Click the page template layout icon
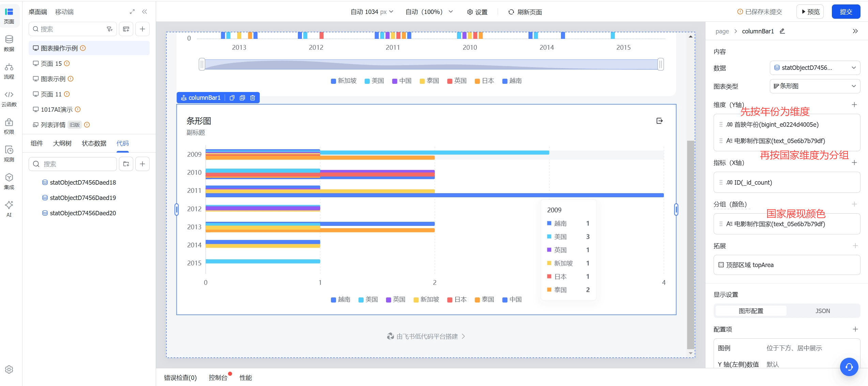 (126, 29)
